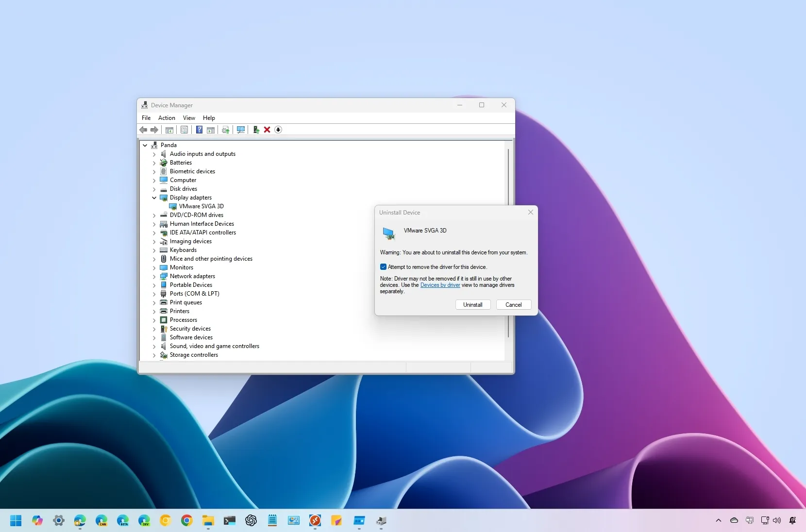Screen dimensions: 806x532
Task: Collapse the Display adapters category
Action: pos(154,198)
